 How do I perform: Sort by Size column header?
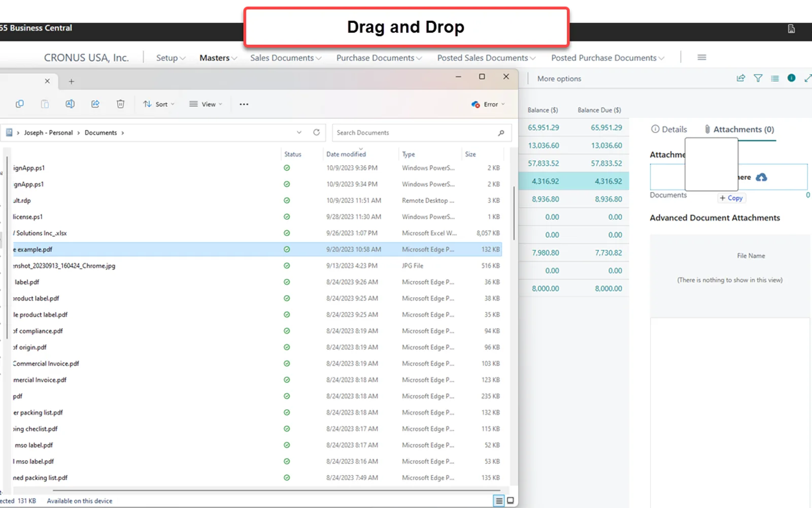click(x=470, y=154)
